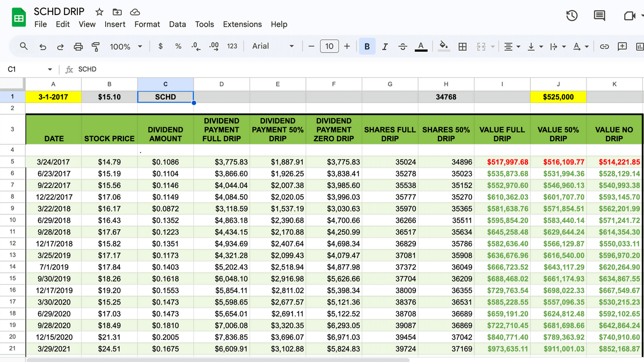
Task: Toggle Italic text formatting
Action: [x=385, y=47]
